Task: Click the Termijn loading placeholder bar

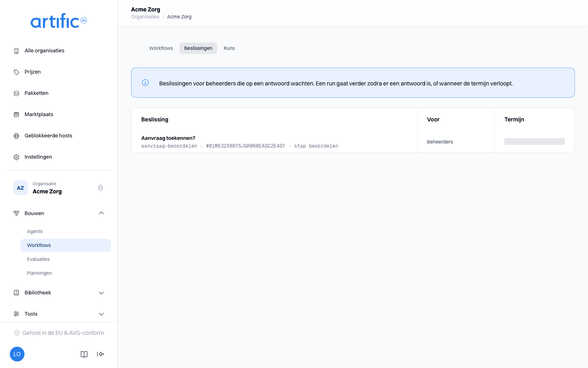Action: click(535, 141)
